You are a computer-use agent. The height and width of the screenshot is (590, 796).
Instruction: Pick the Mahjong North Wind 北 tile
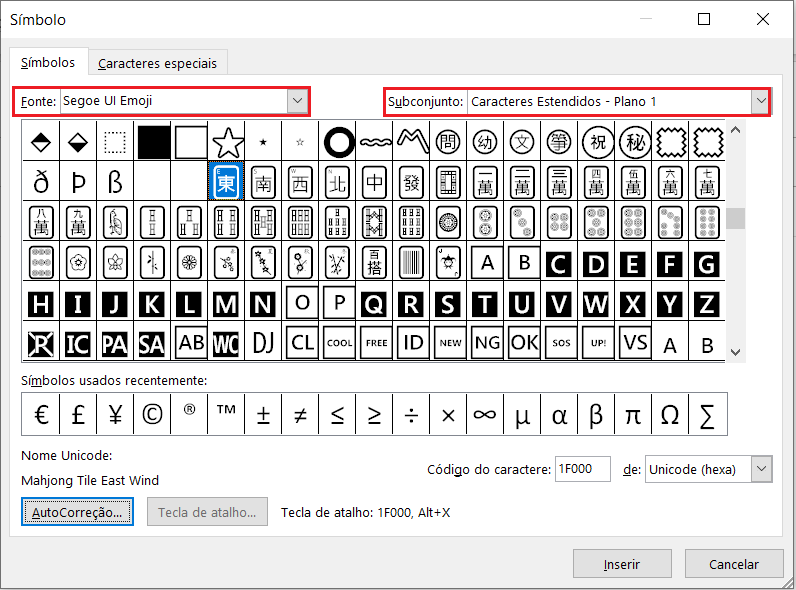tap(338, 181)
